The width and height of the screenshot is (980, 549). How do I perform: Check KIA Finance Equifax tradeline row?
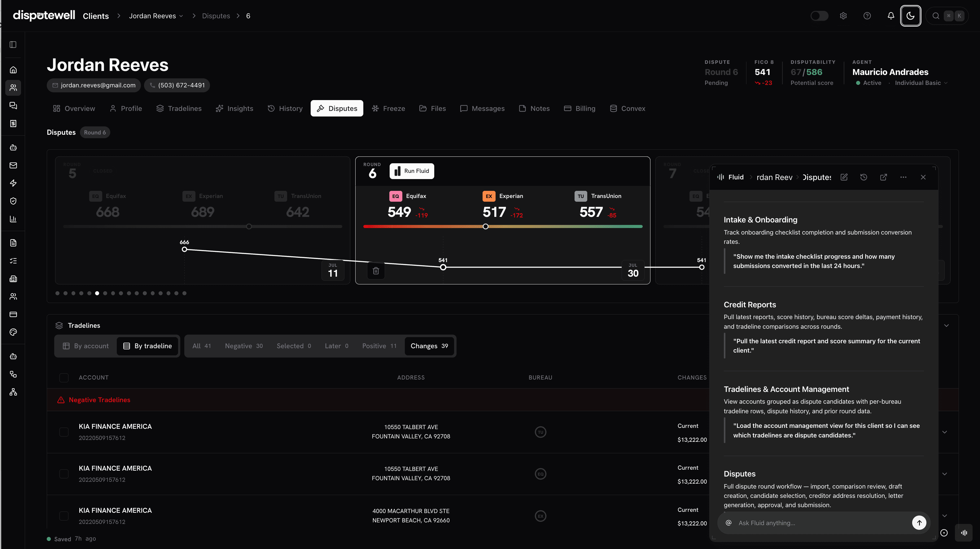click(64, 474)
